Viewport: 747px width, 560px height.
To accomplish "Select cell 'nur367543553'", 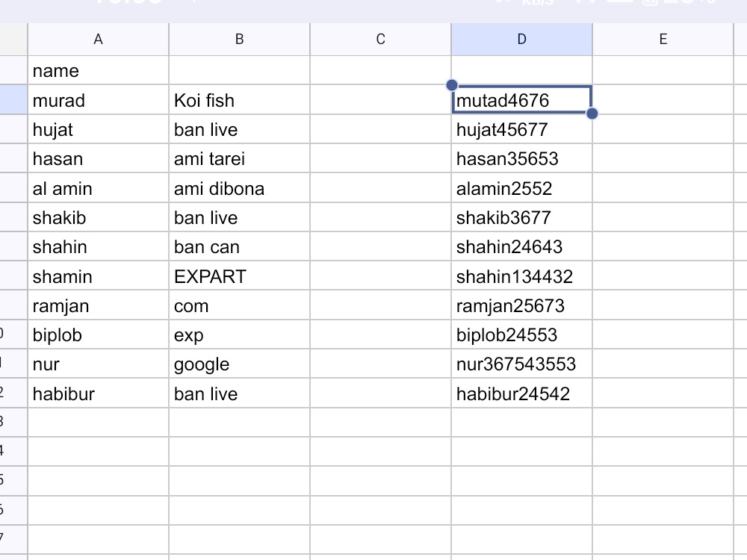I will pyautogui.click(x=521, y=364).
